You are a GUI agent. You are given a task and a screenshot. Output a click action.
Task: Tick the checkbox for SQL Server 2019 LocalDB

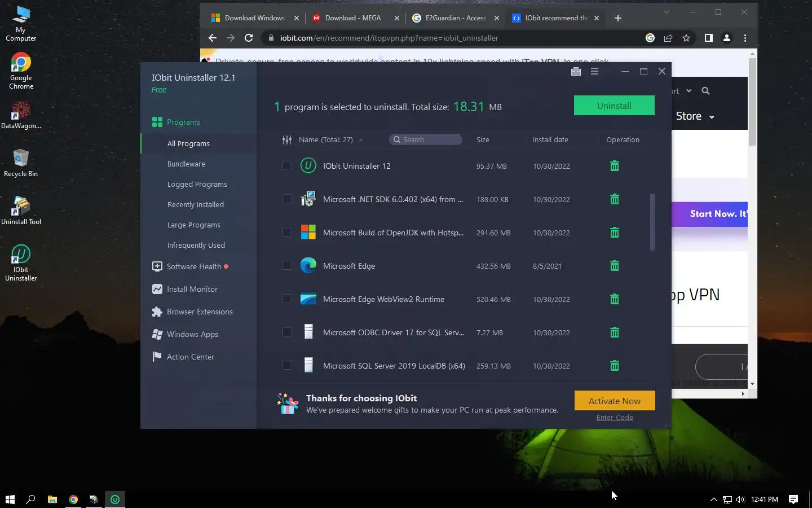pos(287,365)
